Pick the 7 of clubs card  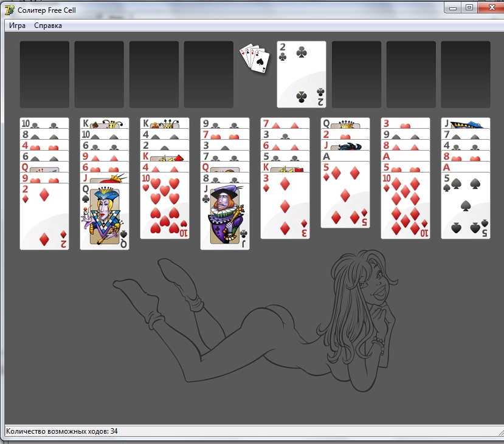pyautogui.click(x=225, y=156)
